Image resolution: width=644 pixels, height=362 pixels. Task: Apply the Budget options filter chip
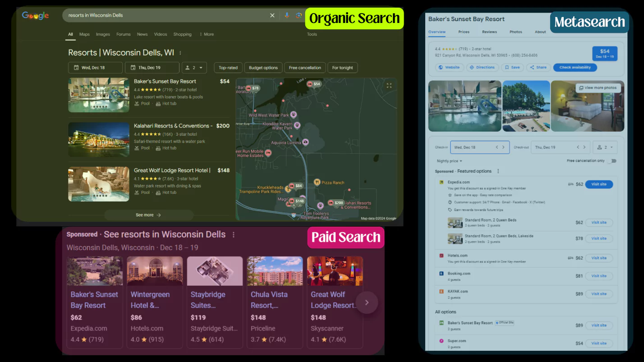[x=263, y=68]
